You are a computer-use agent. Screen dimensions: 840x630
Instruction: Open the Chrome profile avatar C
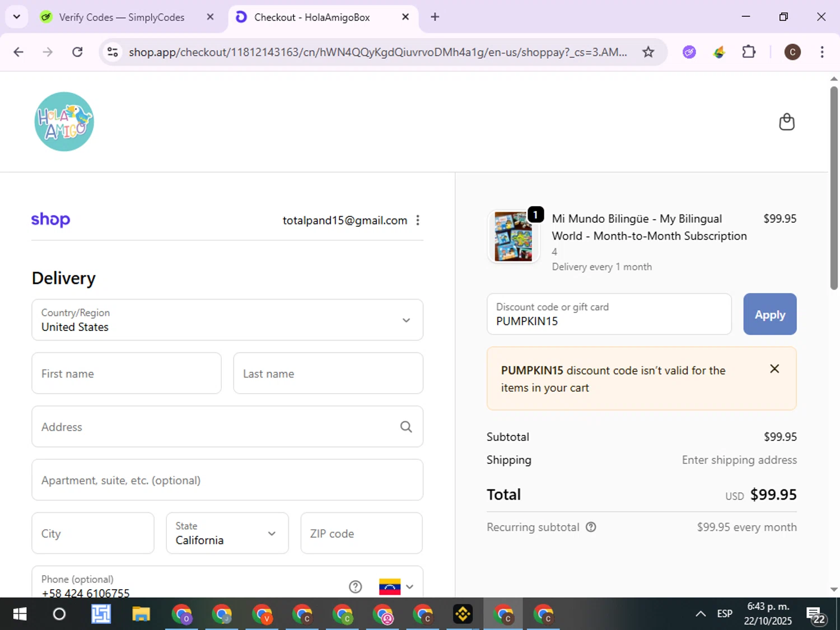[x=792, y=52]
